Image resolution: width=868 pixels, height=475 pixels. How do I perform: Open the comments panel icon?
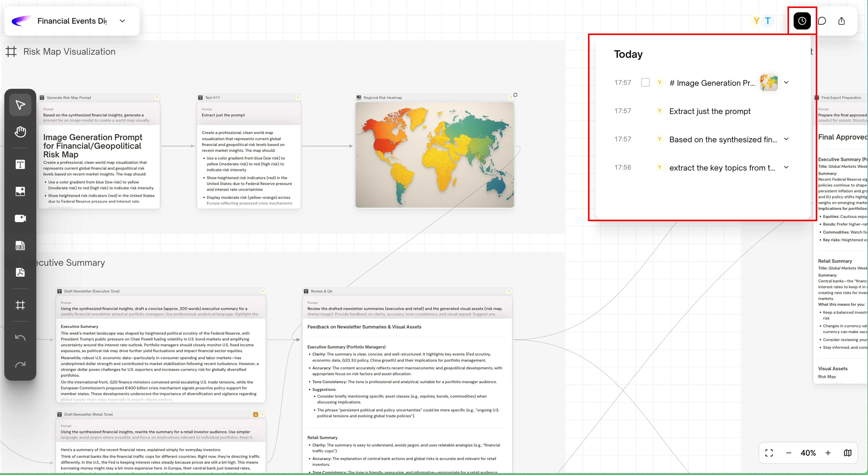(822, 21)
